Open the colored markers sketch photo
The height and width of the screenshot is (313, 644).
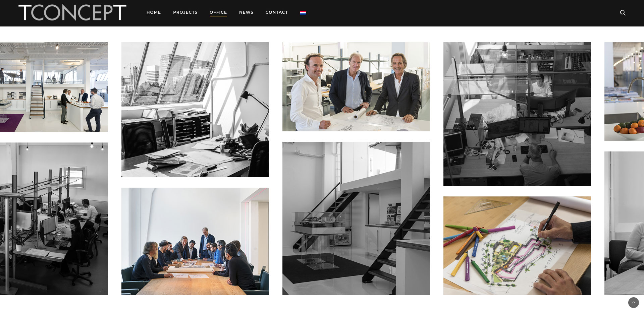(x=517, y=246)
